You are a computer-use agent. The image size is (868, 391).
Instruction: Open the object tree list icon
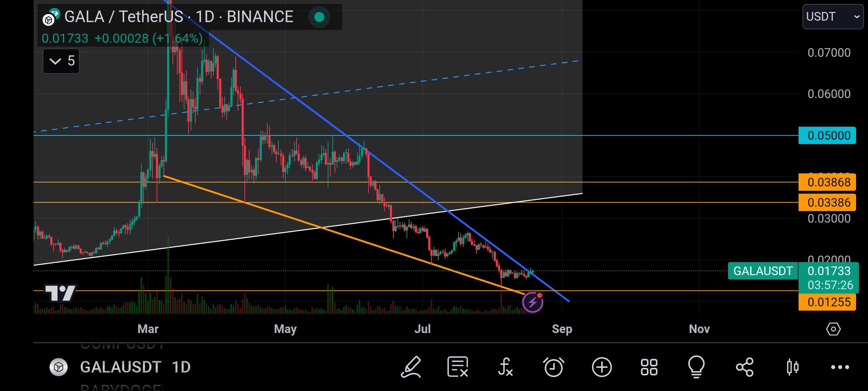pos(458,367)
